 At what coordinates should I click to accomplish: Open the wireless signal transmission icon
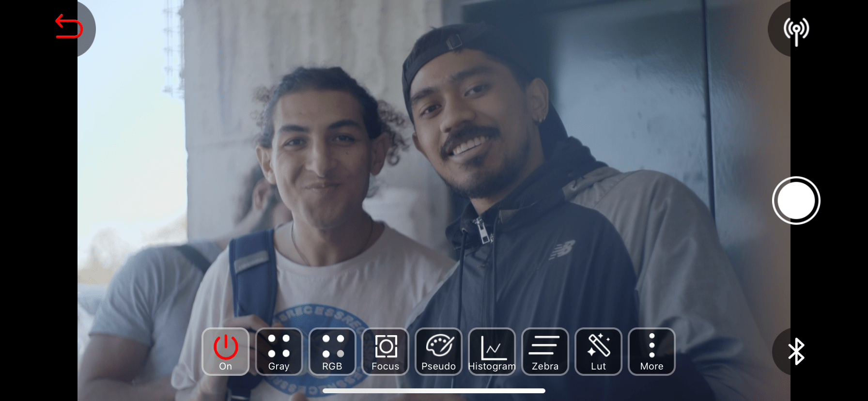coord(796,31)
